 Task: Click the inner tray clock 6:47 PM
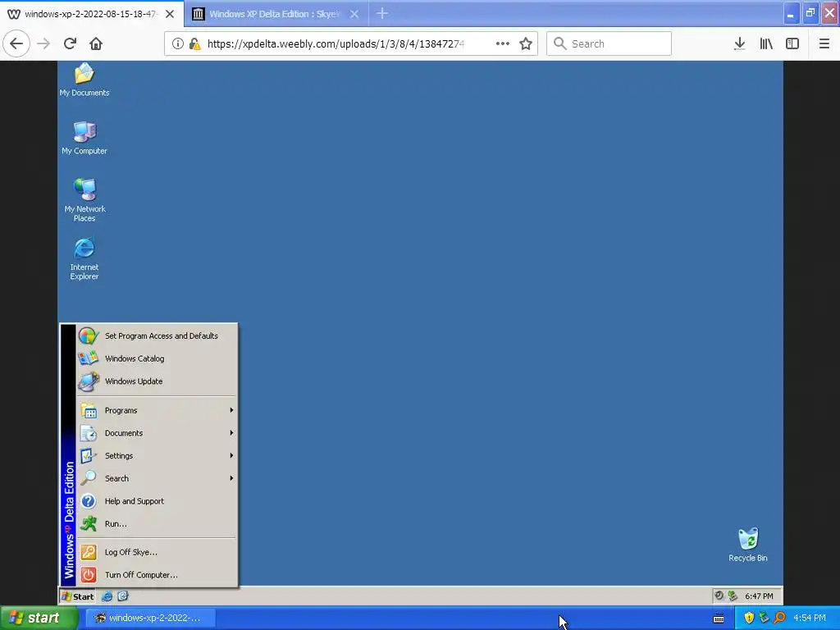click(x=759, y=596)
